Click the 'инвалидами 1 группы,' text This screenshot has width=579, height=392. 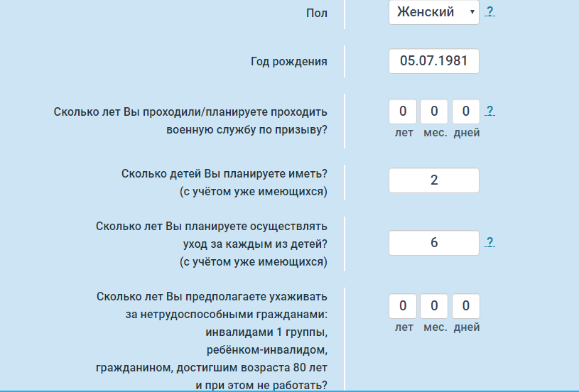(x=266, y=332)
